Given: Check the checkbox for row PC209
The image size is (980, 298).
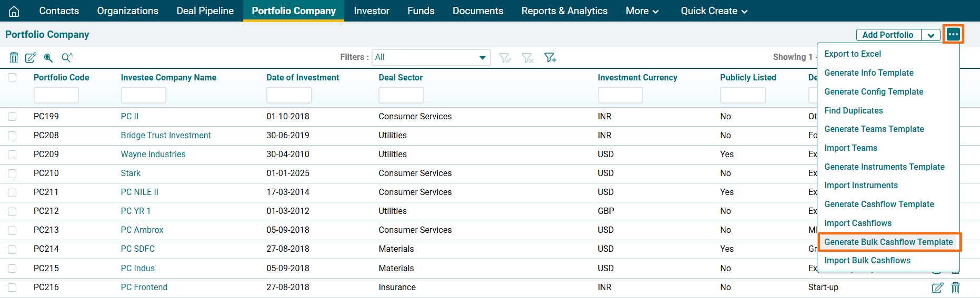Looking at the screenshot, I should pos(12,155).
